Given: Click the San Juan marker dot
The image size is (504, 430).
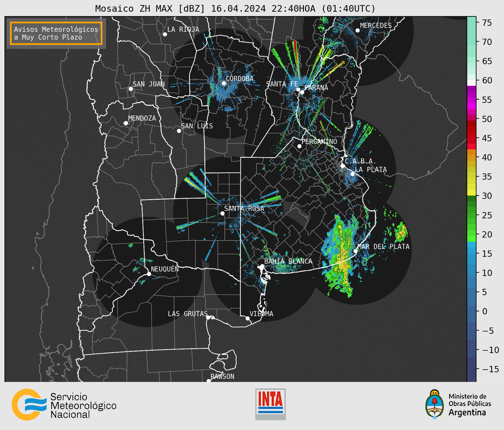Looking at the screenshot, I should 131,89.
